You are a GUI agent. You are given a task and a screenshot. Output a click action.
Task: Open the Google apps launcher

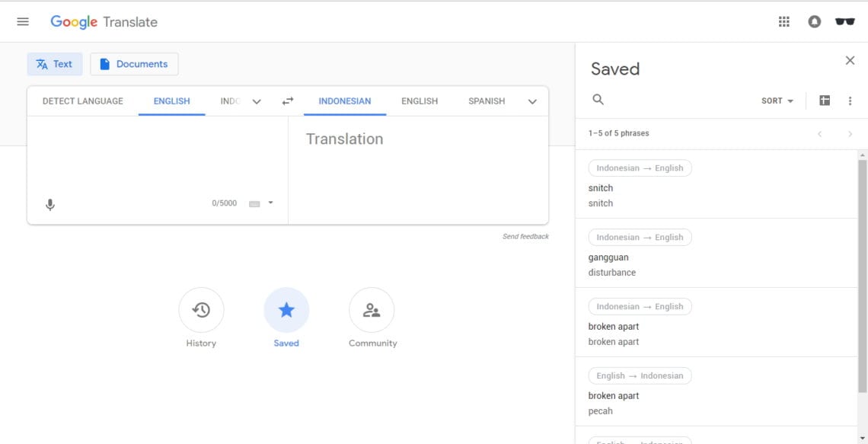coord(783,21)
